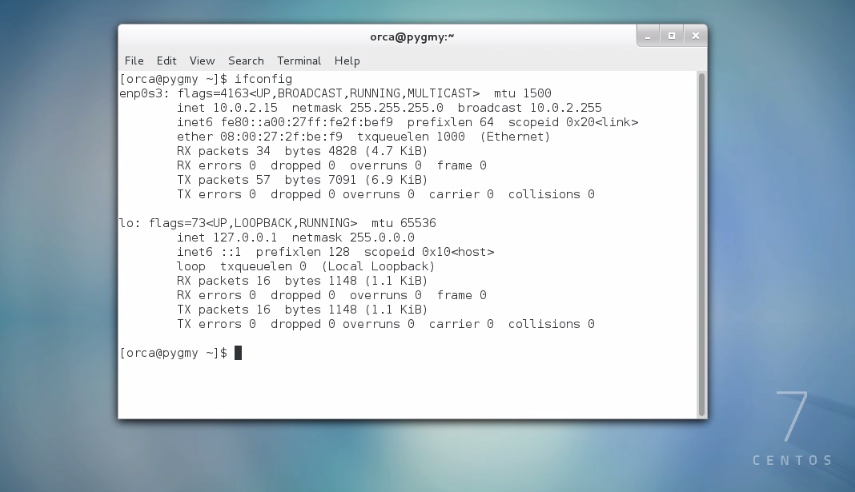Screen dimensions: 855x492
Task: Click '(Local Loopback)' label
Action: (378, 267)
